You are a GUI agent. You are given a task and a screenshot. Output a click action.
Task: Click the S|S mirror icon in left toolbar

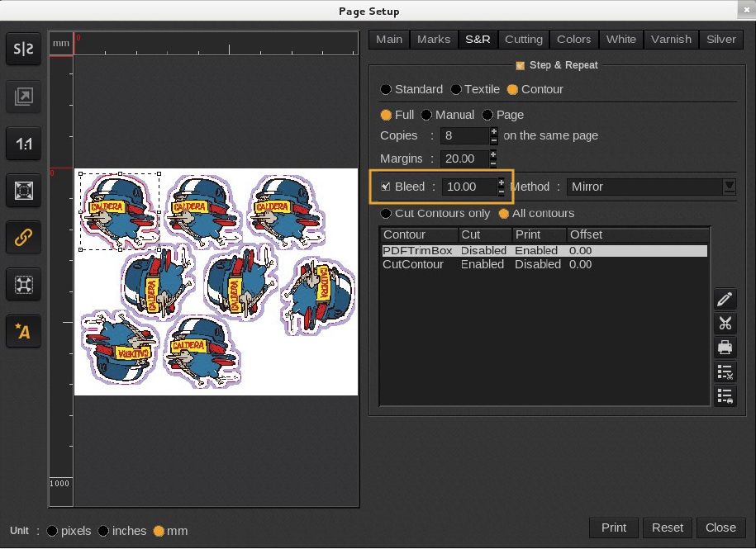click(23, 50)
